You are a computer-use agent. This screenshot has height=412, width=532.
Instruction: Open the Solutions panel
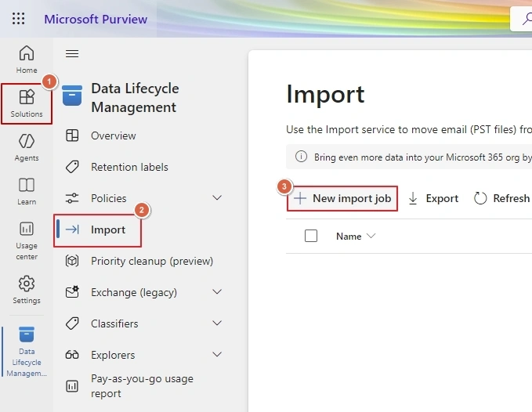point(27,103)
